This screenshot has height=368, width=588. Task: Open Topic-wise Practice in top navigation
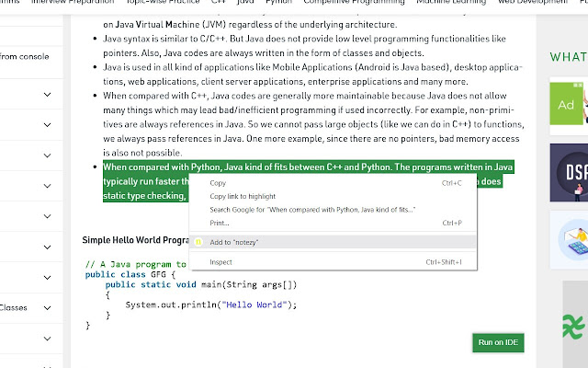tap(163, 2)
